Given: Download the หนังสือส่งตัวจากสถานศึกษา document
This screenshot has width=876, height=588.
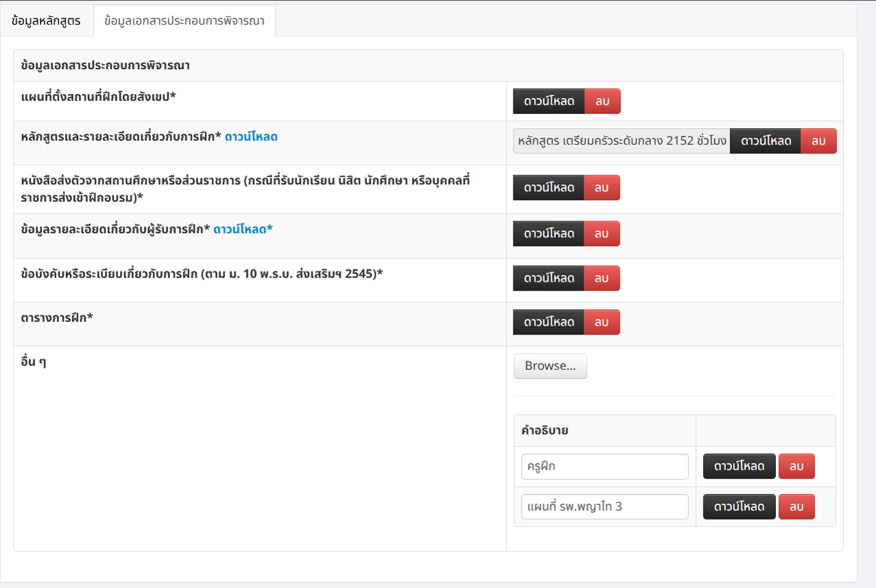Looking at the screenshot, I should point(549,187).
